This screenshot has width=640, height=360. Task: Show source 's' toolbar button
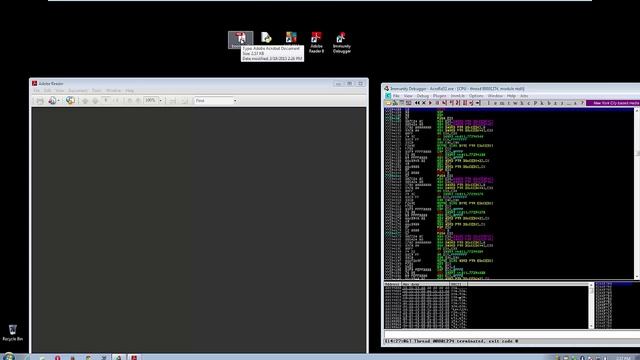[575, 103]
